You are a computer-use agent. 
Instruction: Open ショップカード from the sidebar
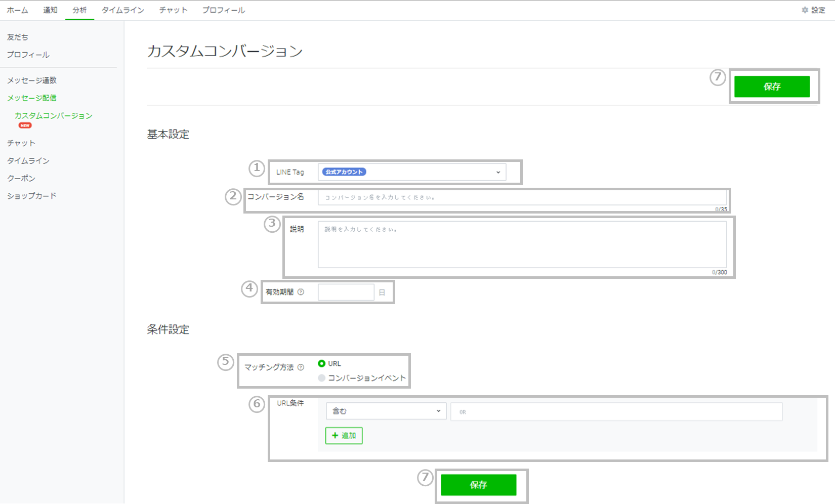click(x=31, y=195)
